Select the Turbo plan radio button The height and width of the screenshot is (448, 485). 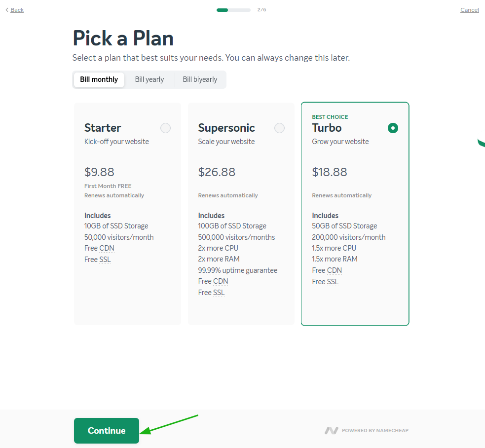[x=393, y=128]
